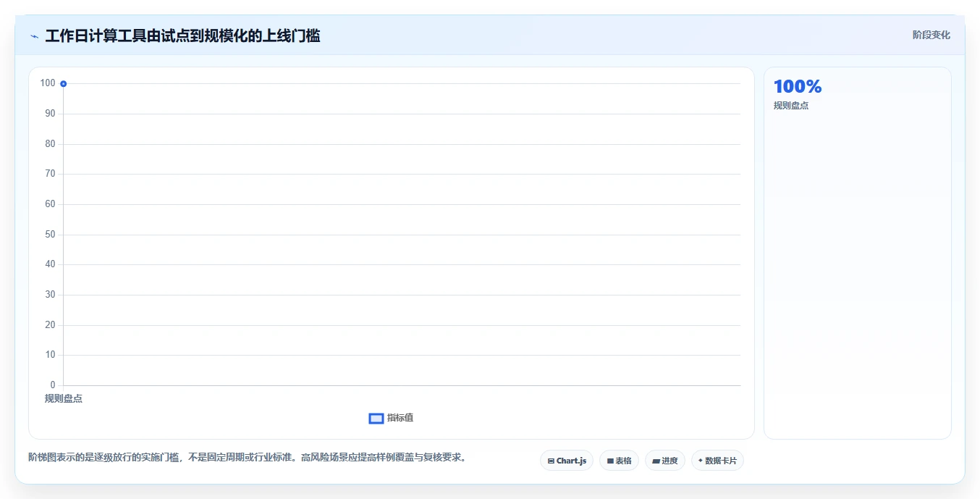Click the y-axis tick label 90

click(x=50, y=114)
